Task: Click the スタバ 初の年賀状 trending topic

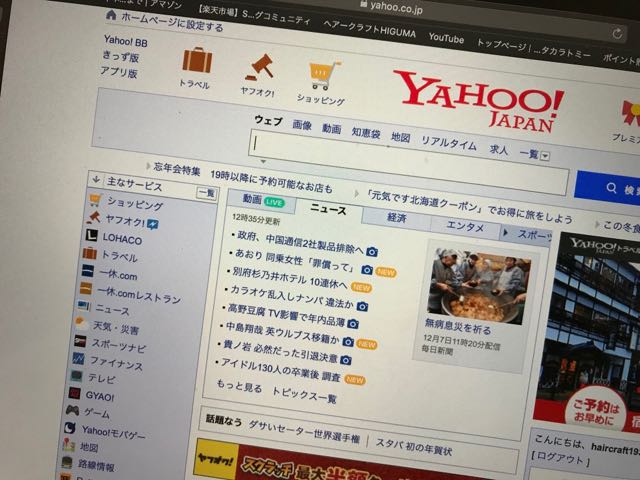Action: pos(413,446)
